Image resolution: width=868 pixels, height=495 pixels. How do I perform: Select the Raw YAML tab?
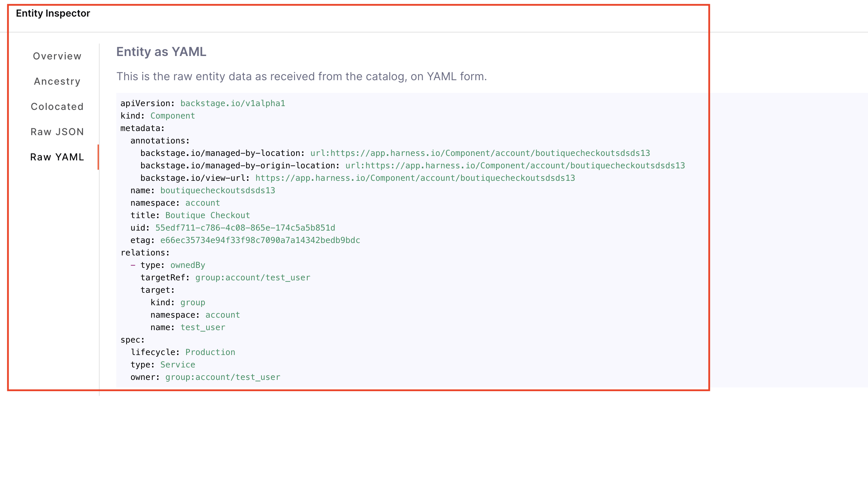point(57,157)
